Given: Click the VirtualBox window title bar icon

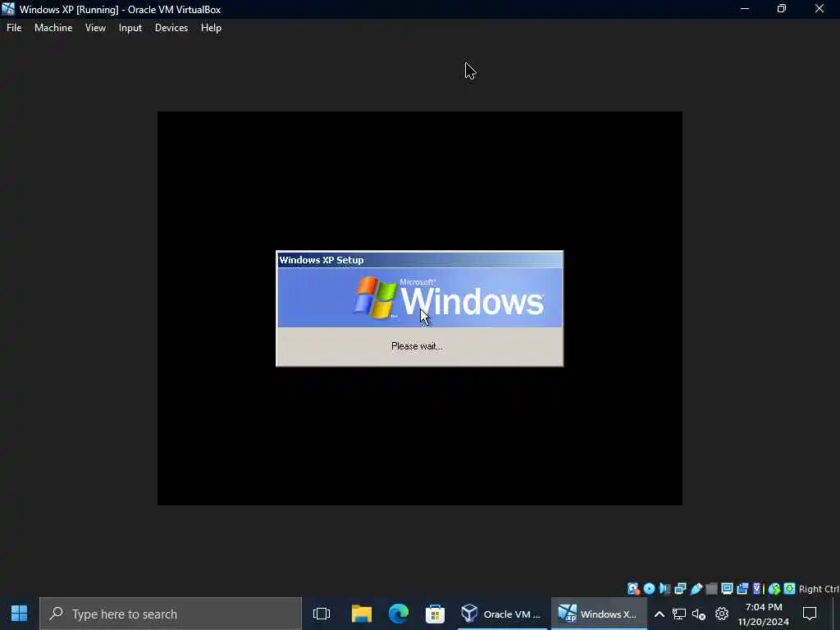Looking at the screenshot, I should pos(8,9).
